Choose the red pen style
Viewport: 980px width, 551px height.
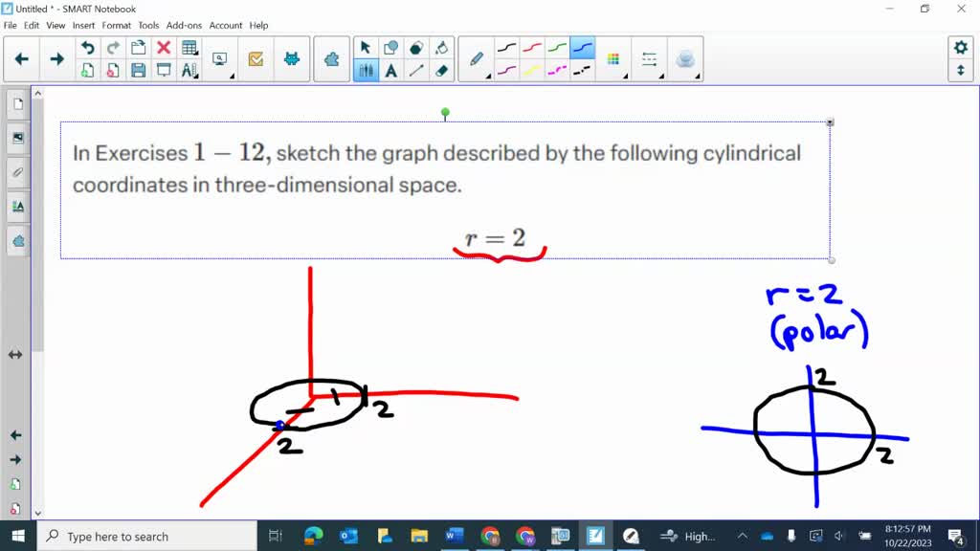(532, 48)
